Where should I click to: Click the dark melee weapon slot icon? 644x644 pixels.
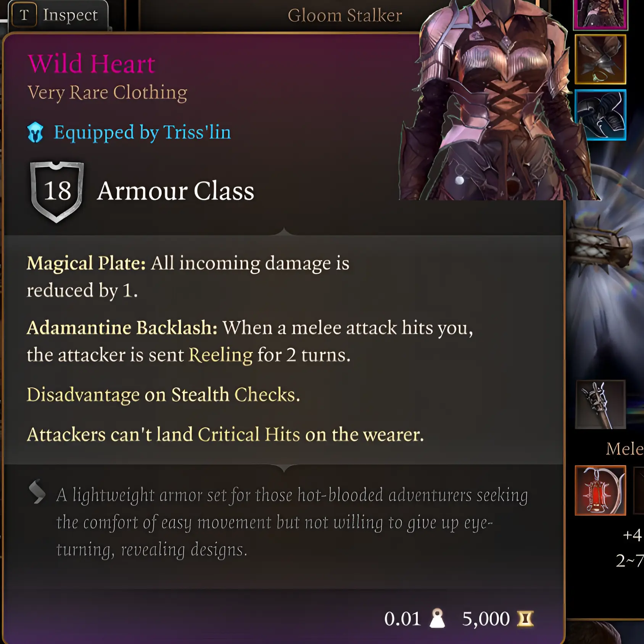pos(601,404)
